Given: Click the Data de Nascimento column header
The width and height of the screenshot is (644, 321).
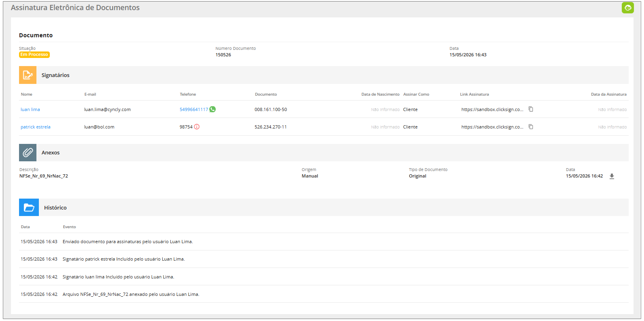Looking at the screenshot, I should (x=380, y=94).
